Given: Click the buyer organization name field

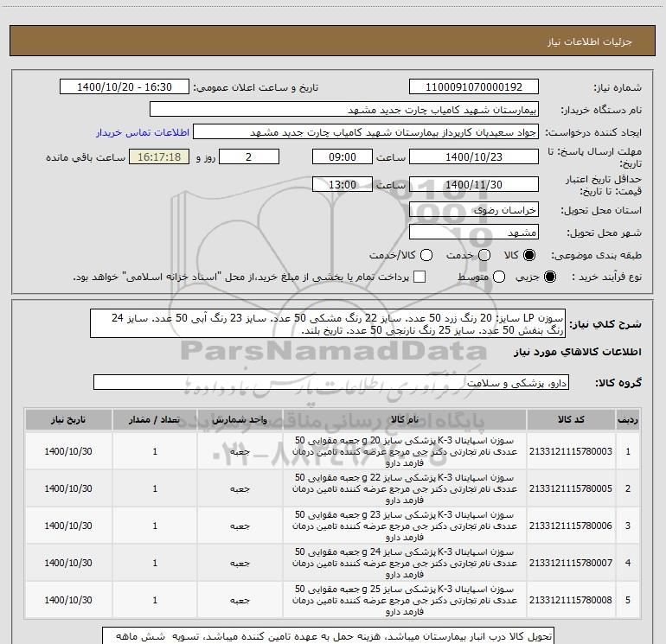Looking at the screenshot, I should point(344,110).
